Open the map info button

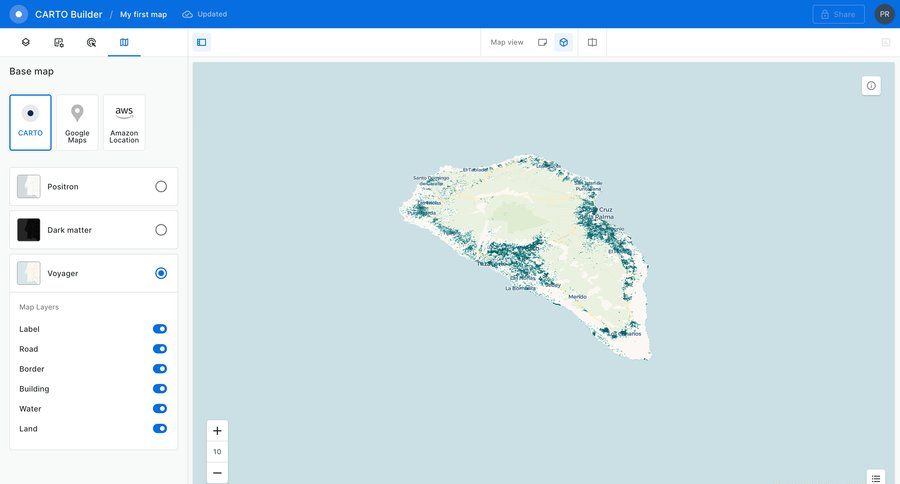click(x=871, y=86)
